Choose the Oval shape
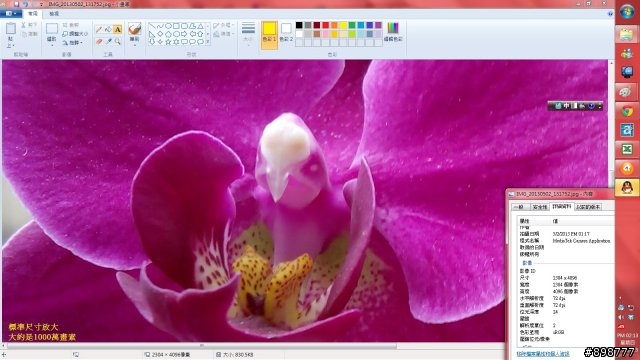Viewport: 640px width, 360px height. point(168,26)
